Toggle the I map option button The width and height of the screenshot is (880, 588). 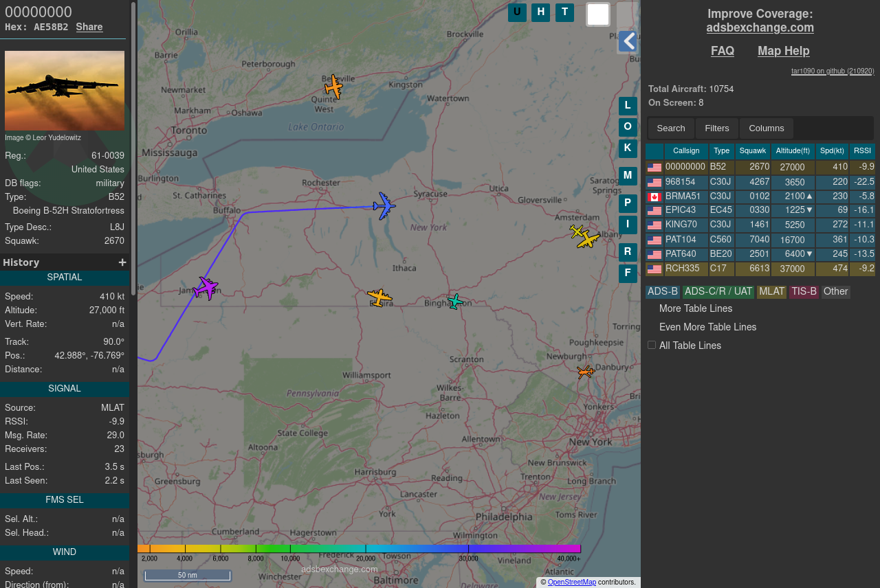(x=628, y=225)
